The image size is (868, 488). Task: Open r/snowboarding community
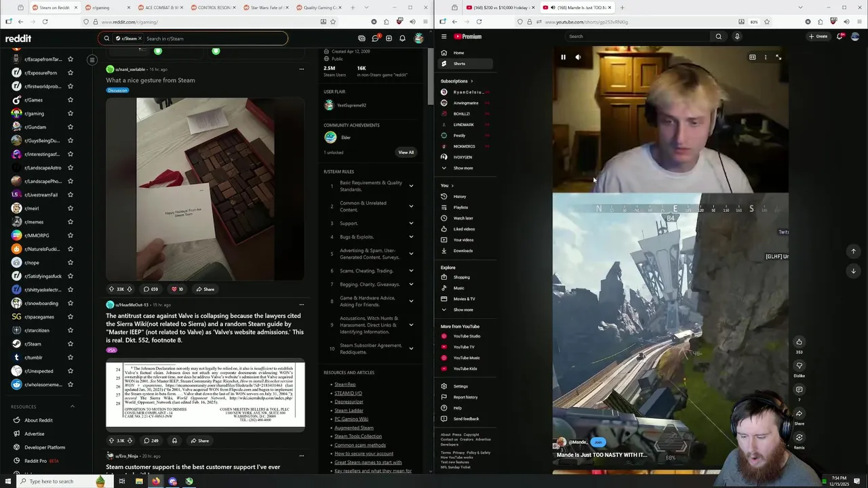(x=41, y=303)
